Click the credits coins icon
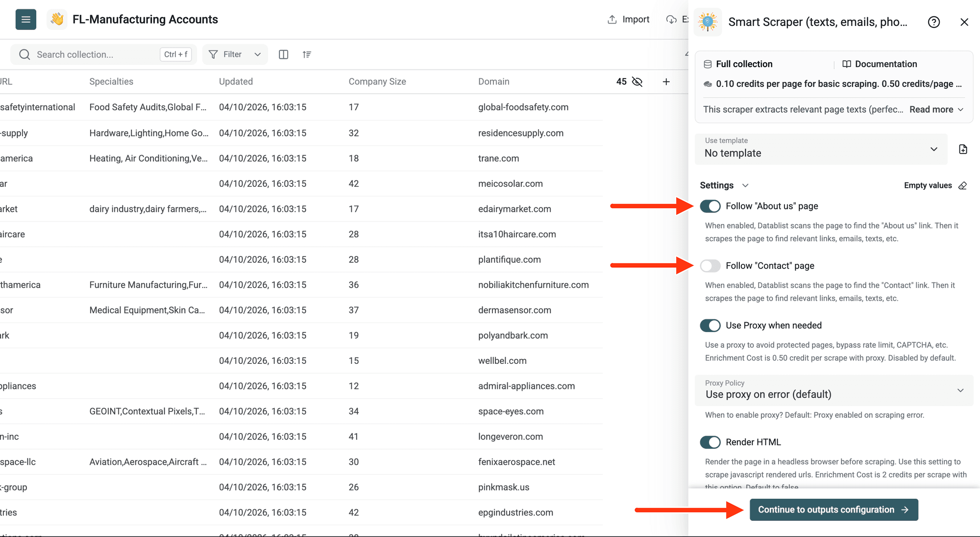This screenshot has height=537, width=980. tap(708, 84)
